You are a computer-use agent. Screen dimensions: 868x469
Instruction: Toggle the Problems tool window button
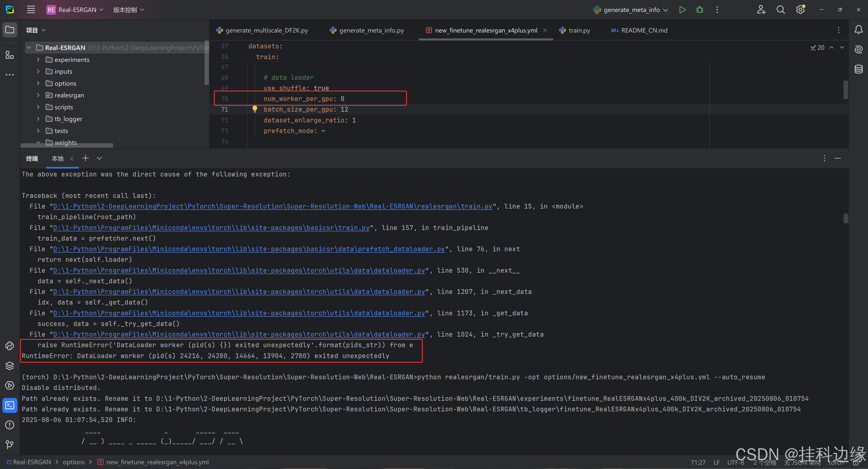click(x=10, y=425)
